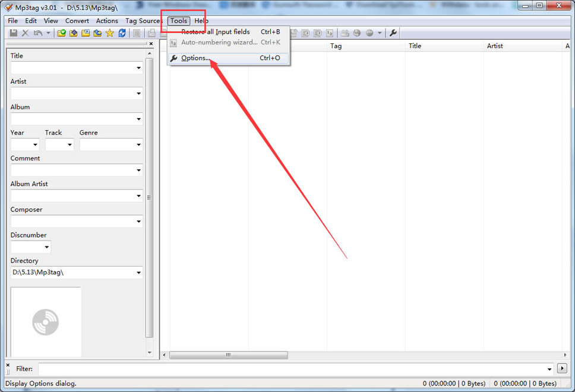Select Options... from the Tools menu
The height and width of the screenshot is (392, 575).
pos(195,58)
